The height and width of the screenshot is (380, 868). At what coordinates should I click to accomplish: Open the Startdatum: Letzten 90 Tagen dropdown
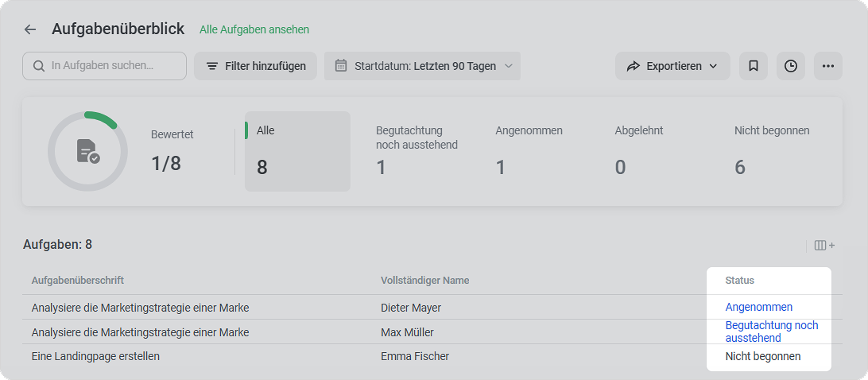[422, 66]
